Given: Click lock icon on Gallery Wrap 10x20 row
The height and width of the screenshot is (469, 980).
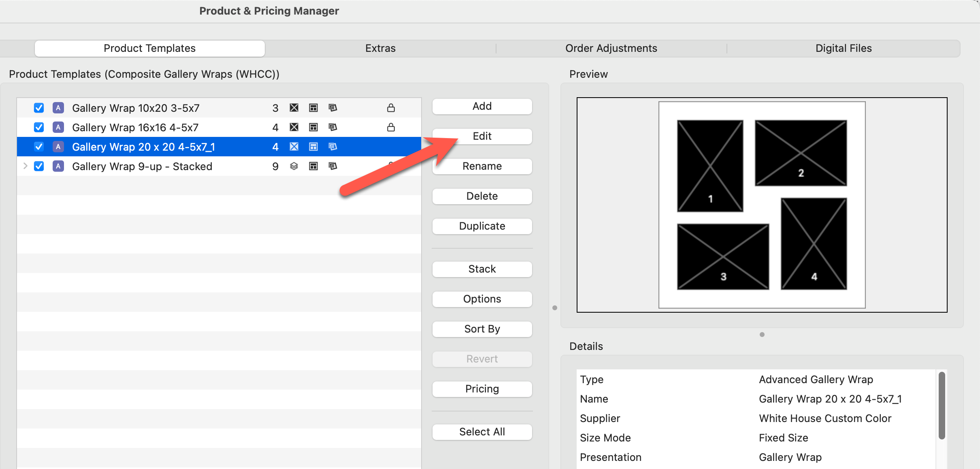Looking at the screenshot, I should tap(391, 108).
